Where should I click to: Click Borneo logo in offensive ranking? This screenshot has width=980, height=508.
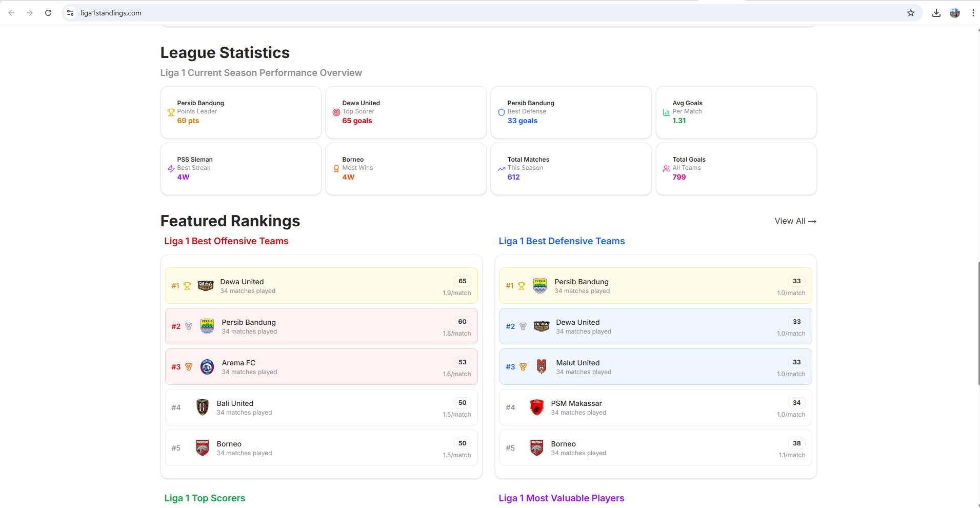pos(203,448)
